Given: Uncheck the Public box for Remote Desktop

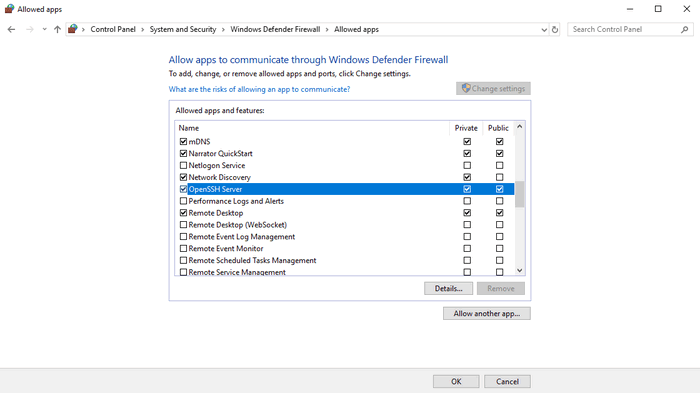Looking at the screenshot, I should click(500, 213).
